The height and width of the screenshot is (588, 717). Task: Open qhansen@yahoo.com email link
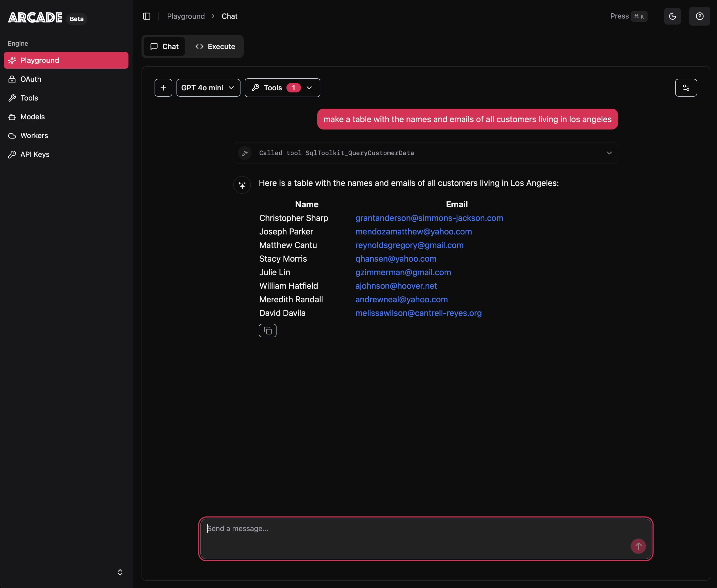click(x=396, y=259)
